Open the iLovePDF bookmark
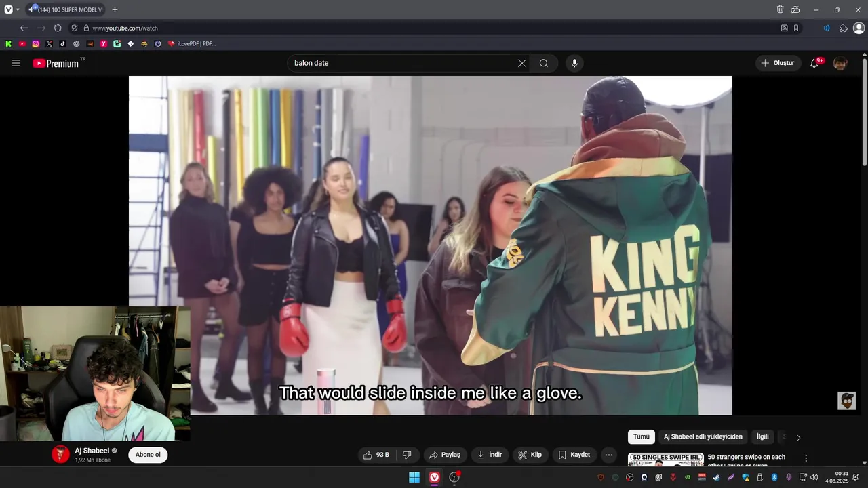Viewport: 868px width, 488px height. point(192,43)
